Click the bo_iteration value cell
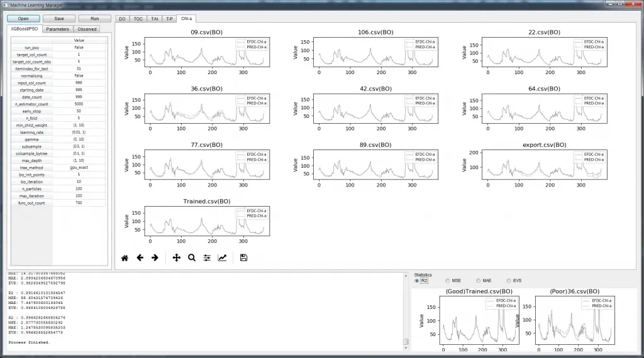Screen dimensions: 644x358 point(79,182)
